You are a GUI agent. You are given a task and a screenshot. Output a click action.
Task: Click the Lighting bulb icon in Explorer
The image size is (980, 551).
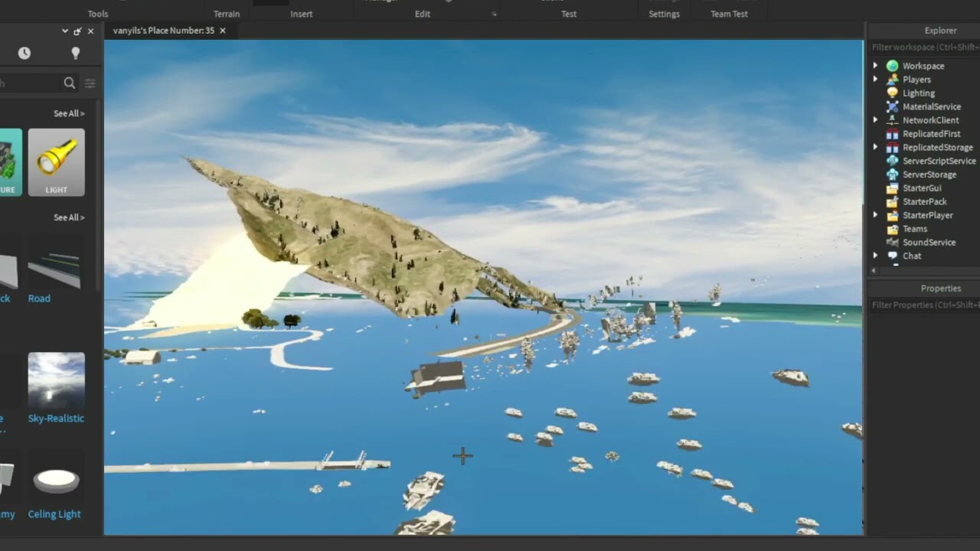pos(892,93)
